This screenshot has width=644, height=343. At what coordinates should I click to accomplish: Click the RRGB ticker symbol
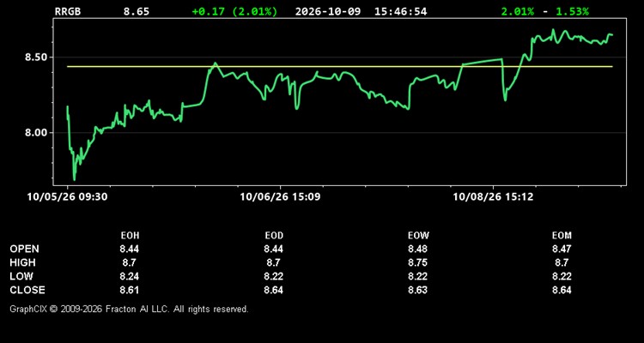click(x=68, y=11)
